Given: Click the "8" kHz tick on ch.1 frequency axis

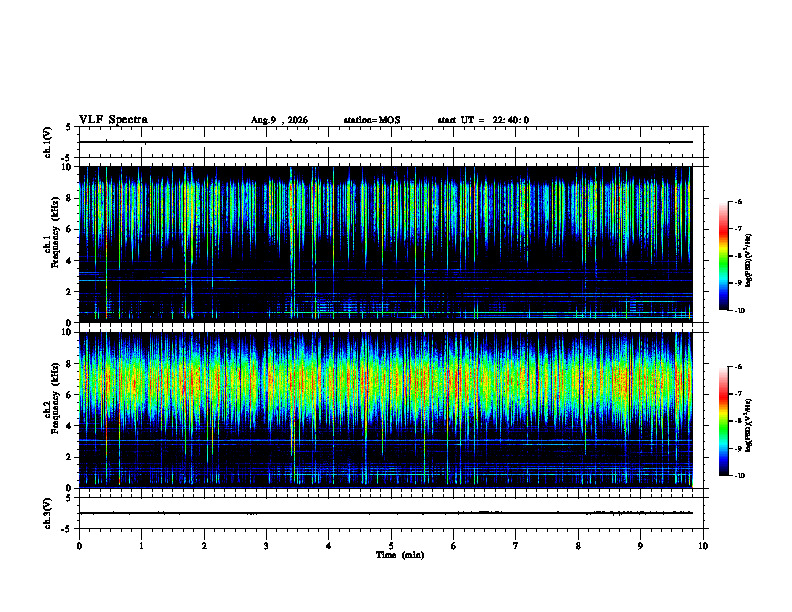Looking at the screenshot, I should [70, 198].
